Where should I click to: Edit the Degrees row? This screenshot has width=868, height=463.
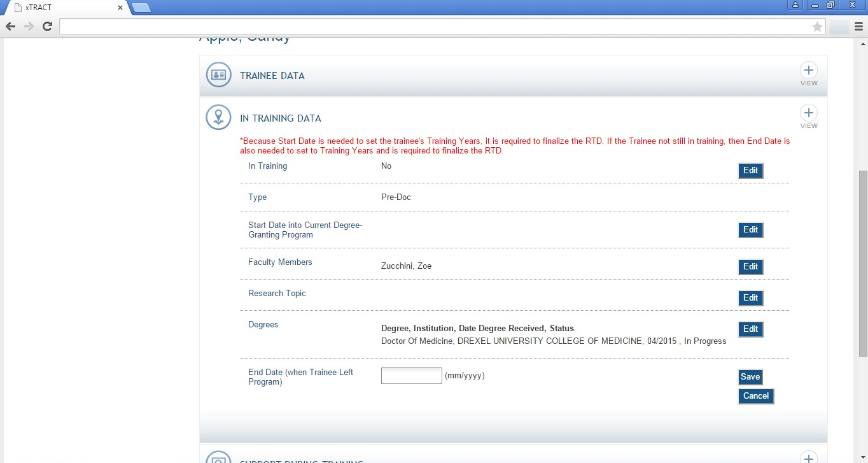tap(750, 329)
